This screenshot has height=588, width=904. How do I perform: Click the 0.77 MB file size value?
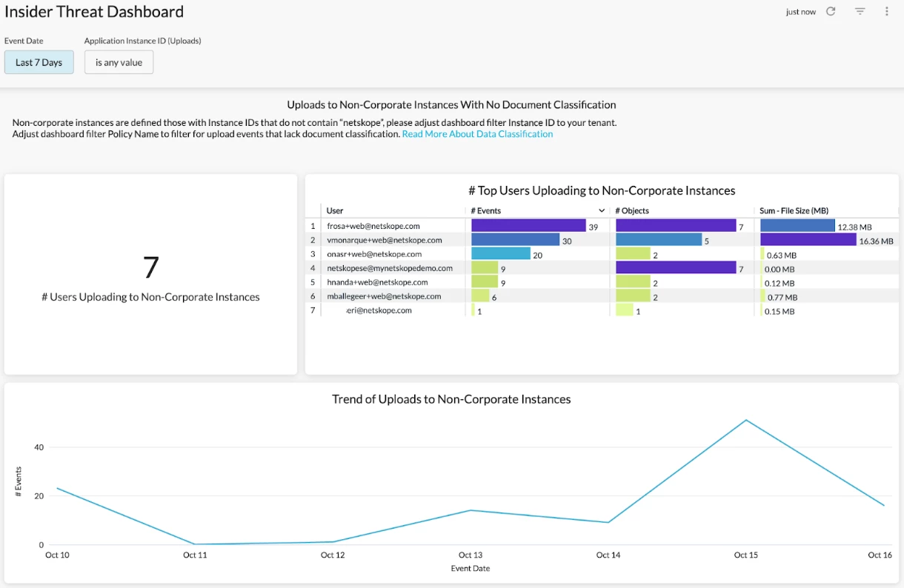tap(782, 298)
